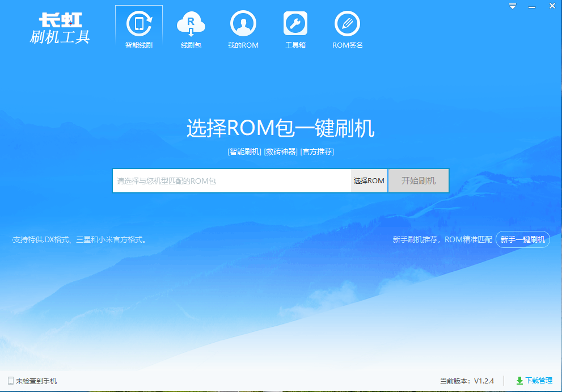The image size is (562, 392).
Task: Click the phone icon beside 未检查到手机
Action: pyautogui.click(x=10, y=381)
